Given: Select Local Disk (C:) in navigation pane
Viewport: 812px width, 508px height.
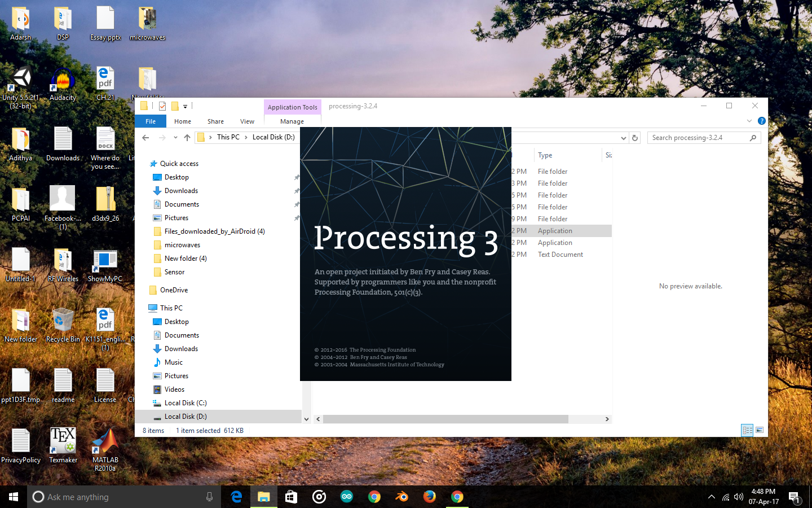Looking at the screenshot, I should tap(186, 403).
